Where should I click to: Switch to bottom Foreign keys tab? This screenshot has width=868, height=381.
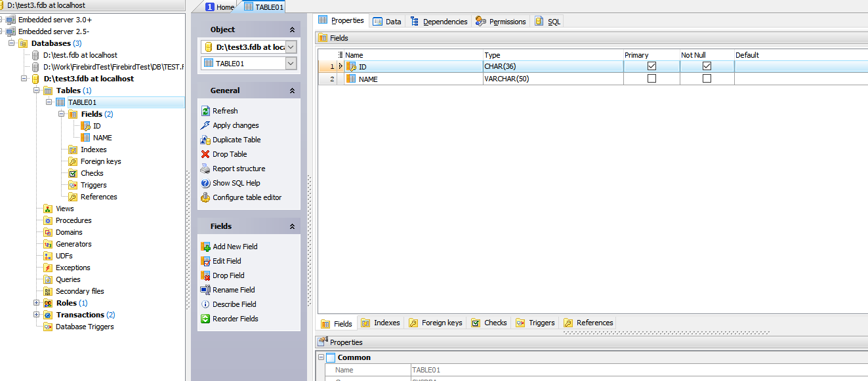click(436, 323)
